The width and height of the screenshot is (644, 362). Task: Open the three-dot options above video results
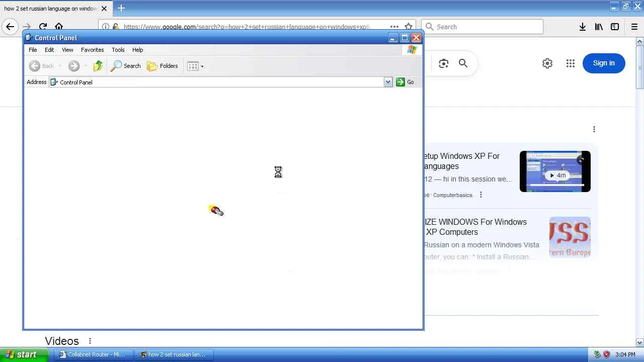click(594, 129)
